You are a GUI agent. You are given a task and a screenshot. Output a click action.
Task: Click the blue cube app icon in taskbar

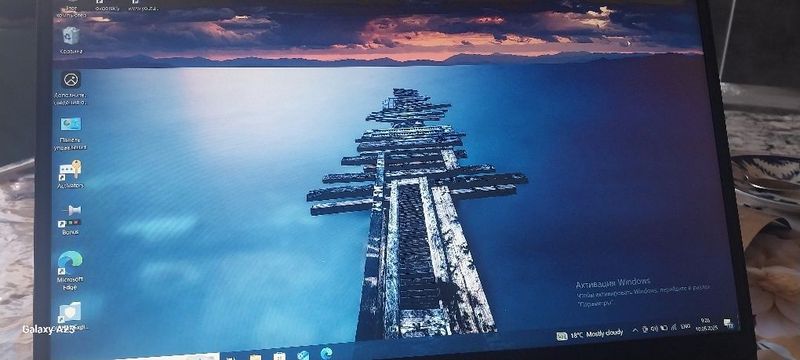303,355
